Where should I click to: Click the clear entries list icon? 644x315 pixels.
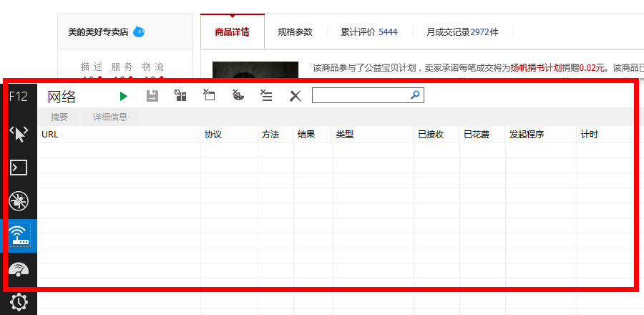coord(266,96)
